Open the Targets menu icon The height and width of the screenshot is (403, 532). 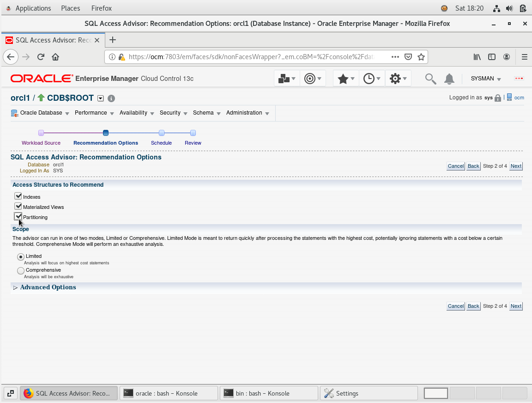click(x=313, y=79)
